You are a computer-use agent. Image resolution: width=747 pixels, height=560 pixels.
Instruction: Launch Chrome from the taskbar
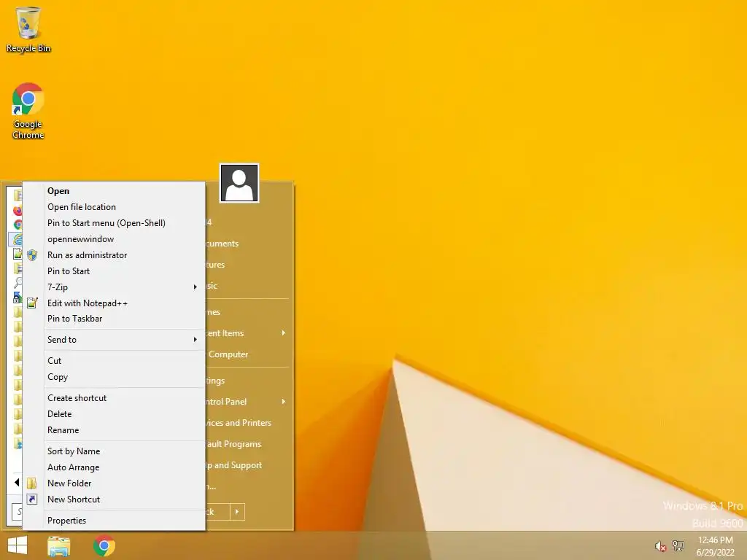click(x=104, y=545)
